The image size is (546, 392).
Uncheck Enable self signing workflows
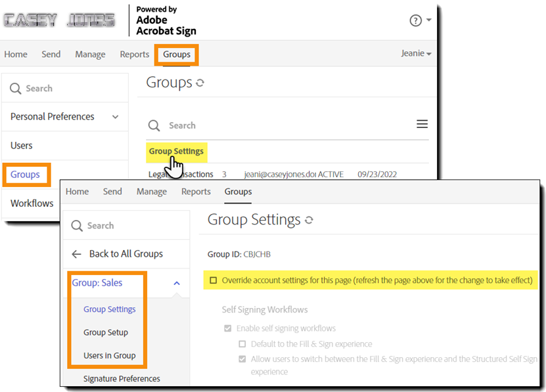[228, 328]
